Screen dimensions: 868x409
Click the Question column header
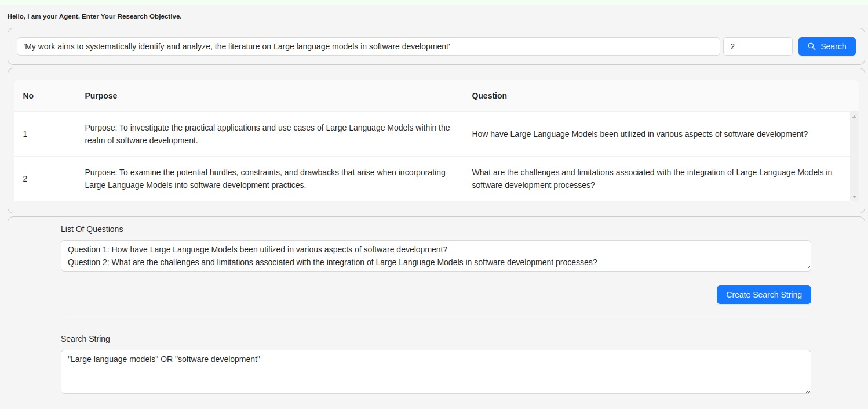click(x=489, y=96)
